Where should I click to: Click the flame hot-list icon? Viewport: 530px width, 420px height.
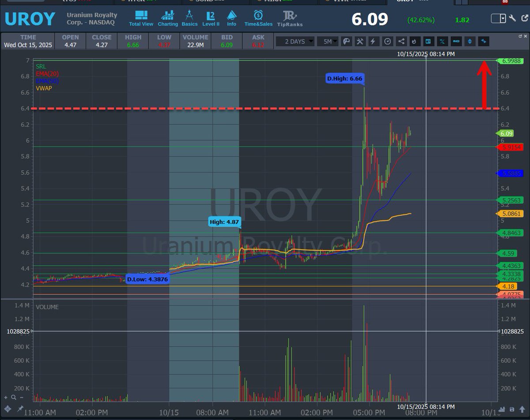414,41
